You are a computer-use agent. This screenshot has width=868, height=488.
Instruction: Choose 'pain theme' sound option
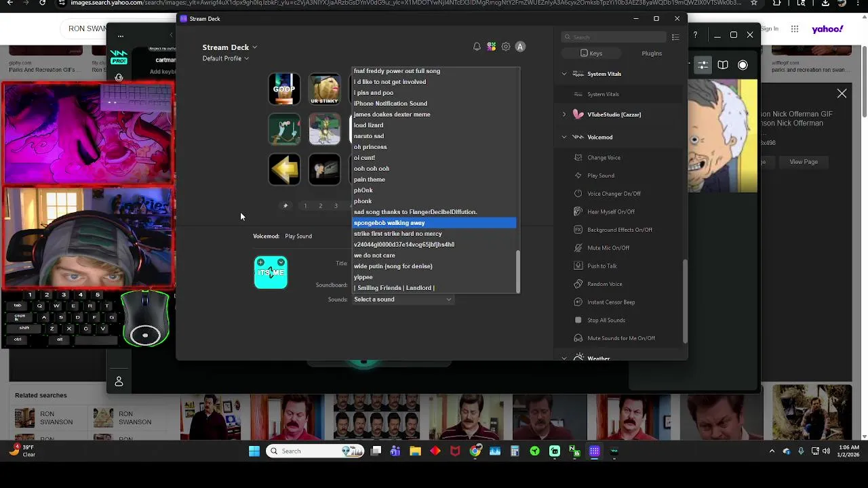pyautogui.click(x=434, y=180)
